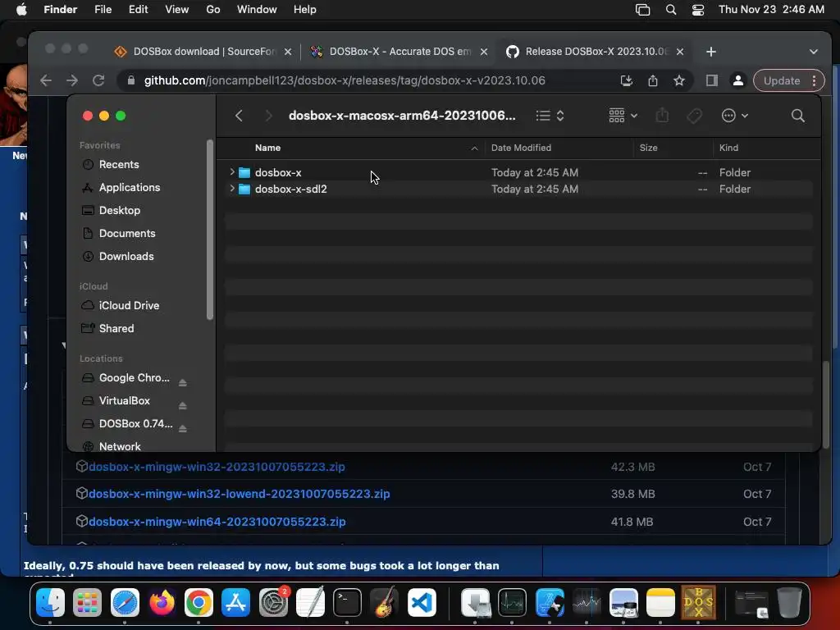Click the Finder Share icon
Image resolution: width=840 pixels, height=630 pixels.
(x=662, y=115)
